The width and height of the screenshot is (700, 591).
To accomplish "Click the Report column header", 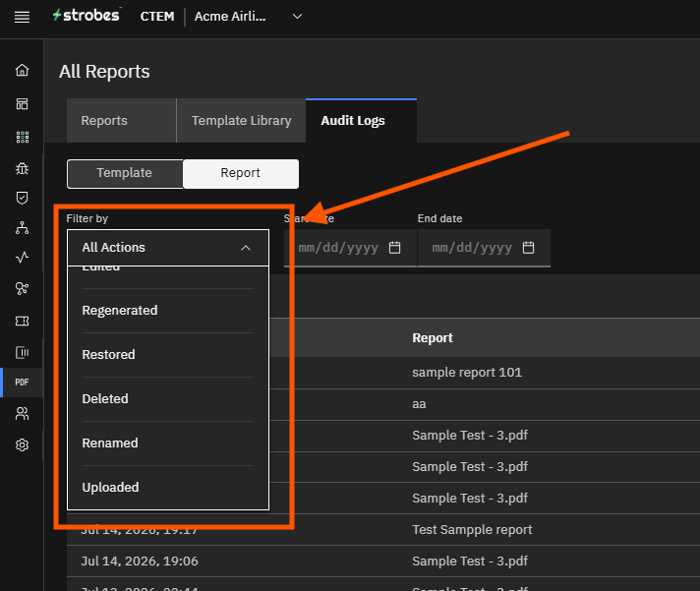I will 433,338.
